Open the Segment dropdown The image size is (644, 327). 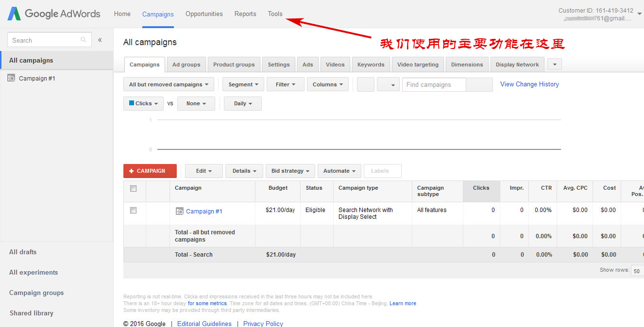click(x=243, y=84)
